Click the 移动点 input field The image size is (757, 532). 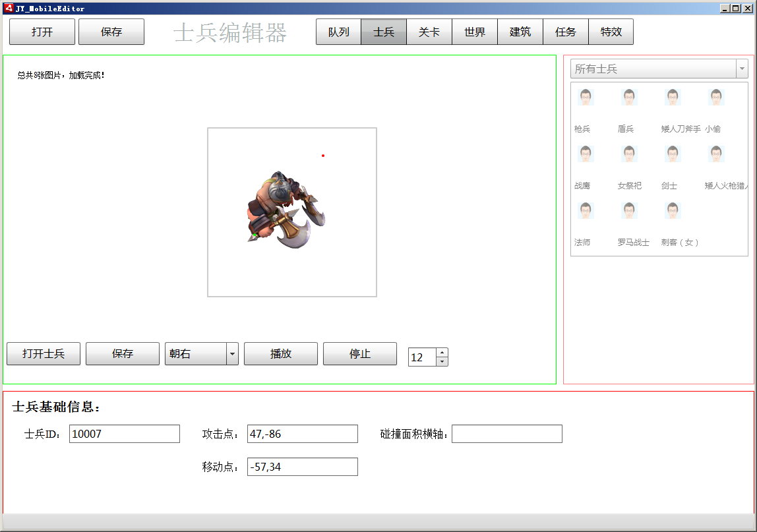coord(303,467)
